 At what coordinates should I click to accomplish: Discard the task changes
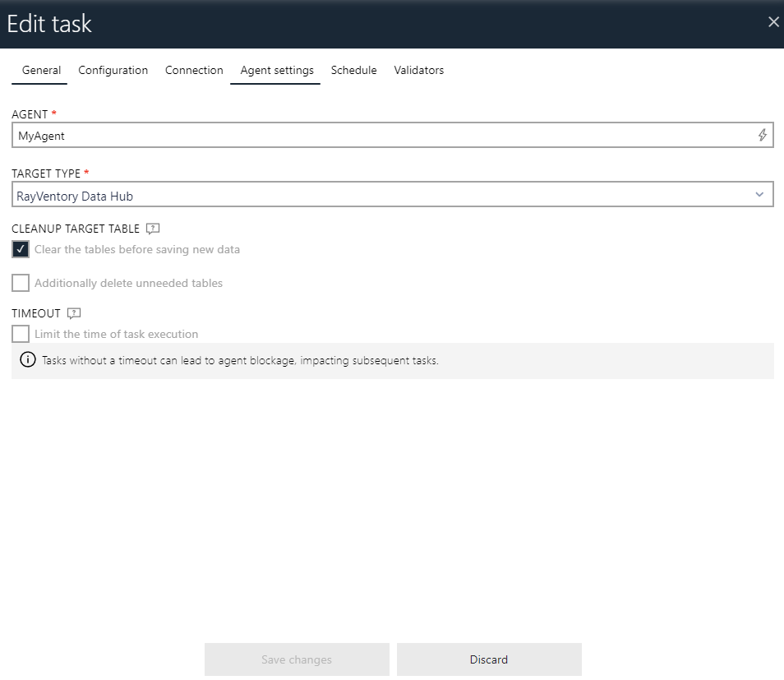click(488, 659)
